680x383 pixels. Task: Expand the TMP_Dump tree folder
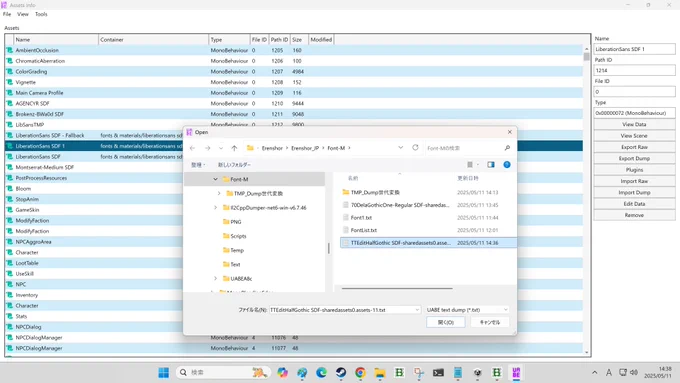click(219, 193)
